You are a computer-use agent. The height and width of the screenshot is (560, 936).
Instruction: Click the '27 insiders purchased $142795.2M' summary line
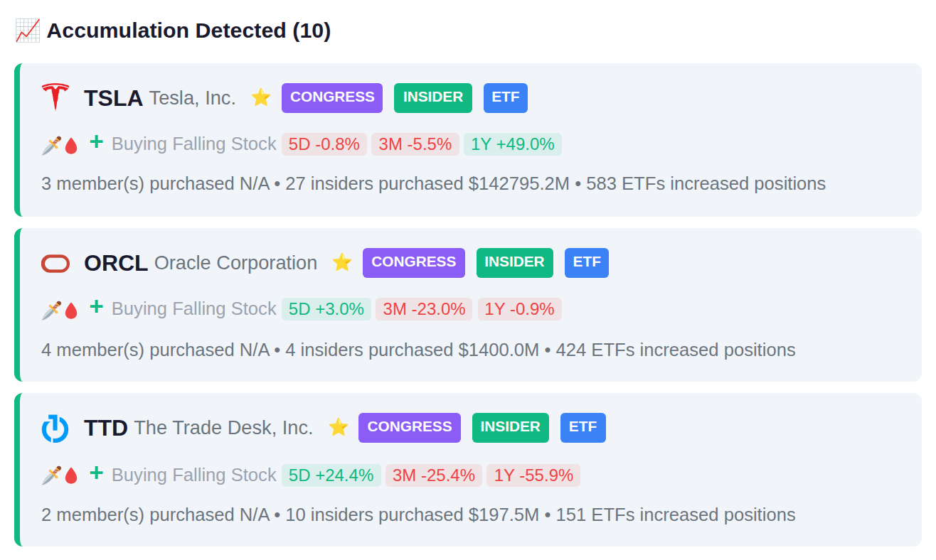pos(427,184)
